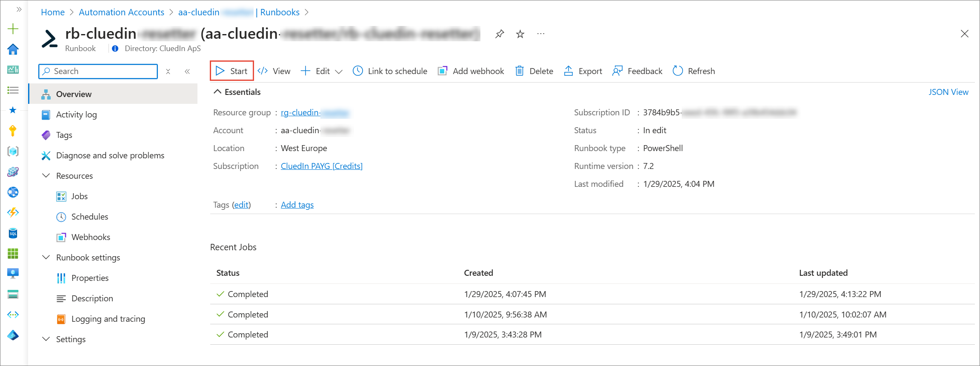Open resource groups cube icon in sidebar
Image resolution: width=980 pixels, height=366 pixels.
point(13,151)
